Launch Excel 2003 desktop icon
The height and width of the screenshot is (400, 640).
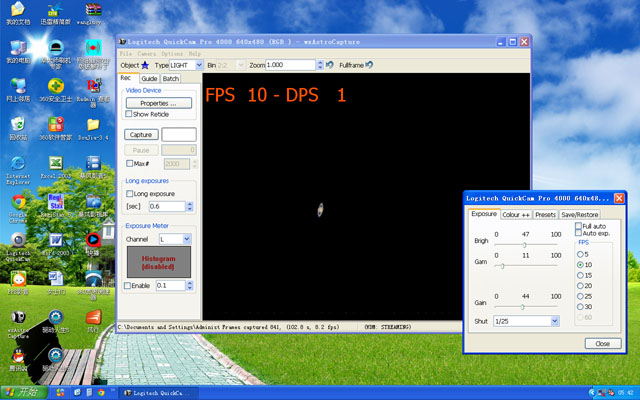point(56,164)
